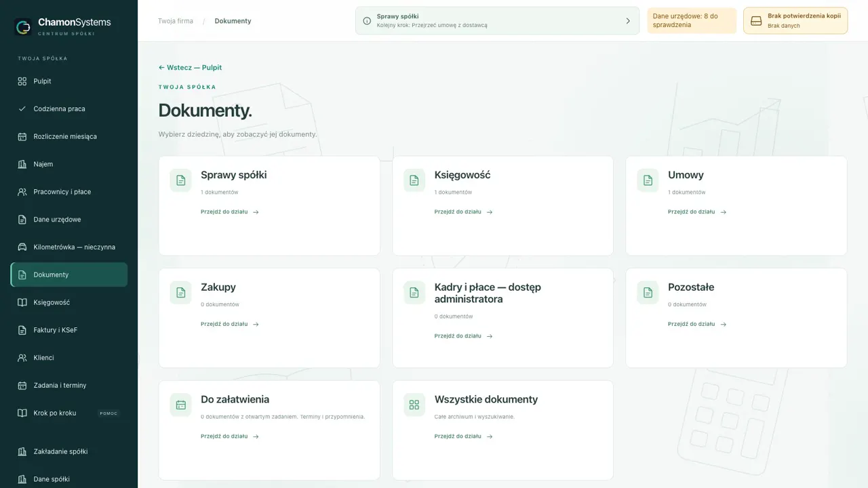
Task: Open Dane spółki in the sidebar
Action: pos(69,479)
